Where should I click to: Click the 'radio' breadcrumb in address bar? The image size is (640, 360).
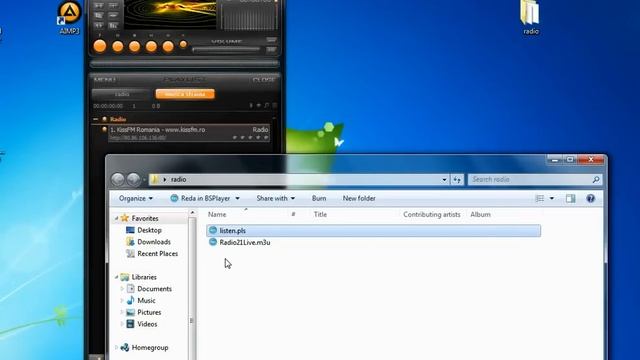(179, 180)
